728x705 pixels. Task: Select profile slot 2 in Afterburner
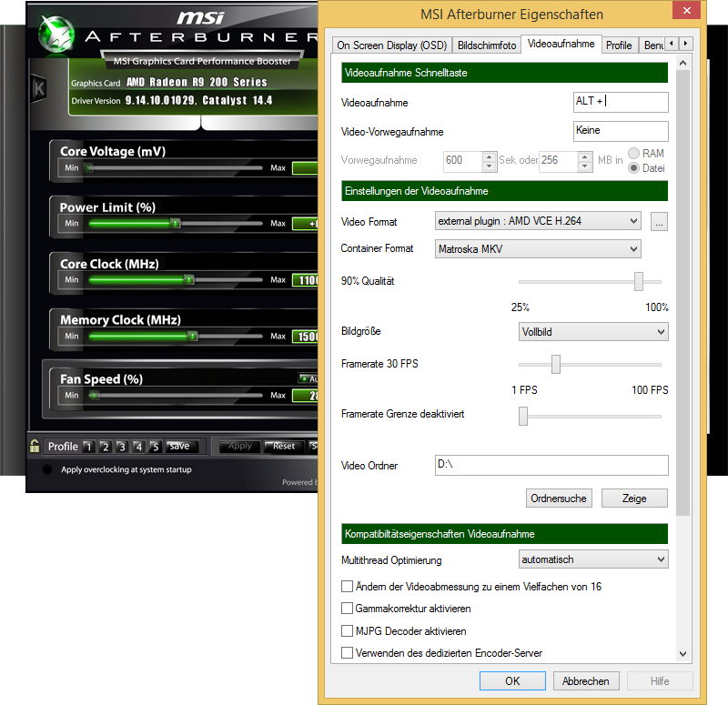point(106,447)
